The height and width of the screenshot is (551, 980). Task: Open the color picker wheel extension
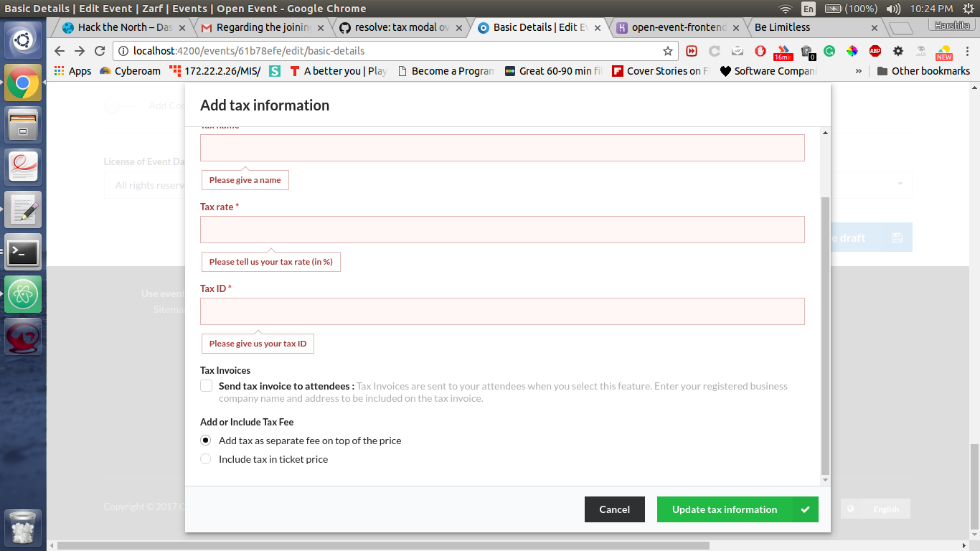coord(852,51)
